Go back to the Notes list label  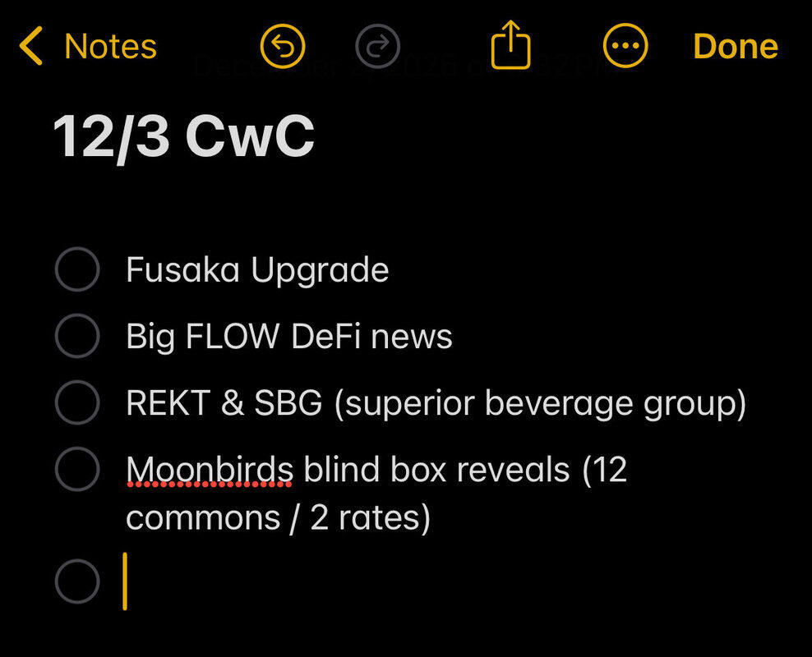110,46
